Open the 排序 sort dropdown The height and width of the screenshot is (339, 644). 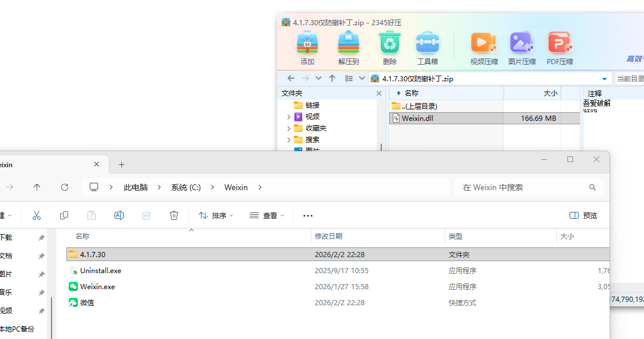pos(216,215)
